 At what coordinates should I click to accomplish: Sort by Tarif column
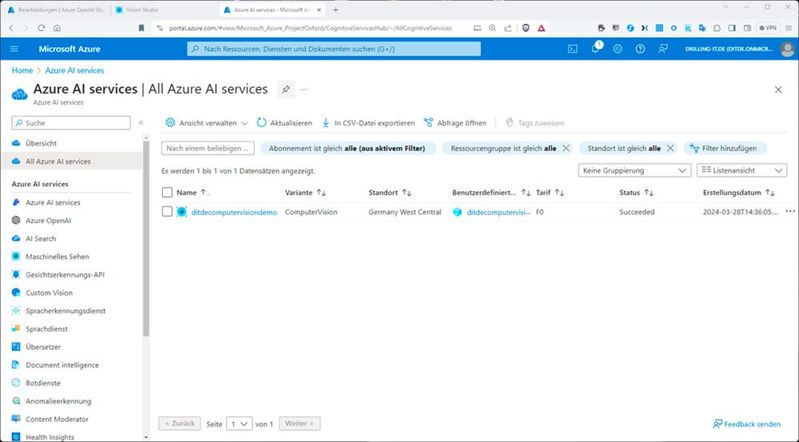[550, 192]
